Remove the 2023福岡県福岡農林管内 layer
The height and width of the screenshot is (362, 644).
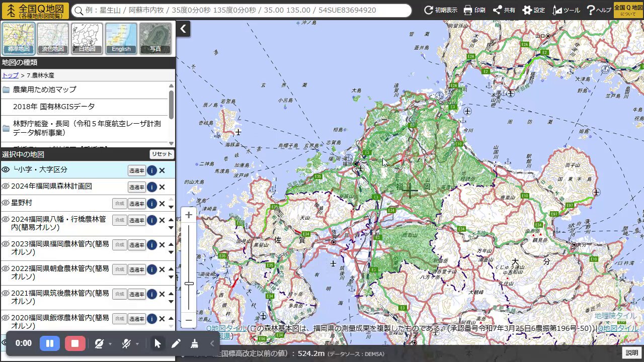pos(162,245)
